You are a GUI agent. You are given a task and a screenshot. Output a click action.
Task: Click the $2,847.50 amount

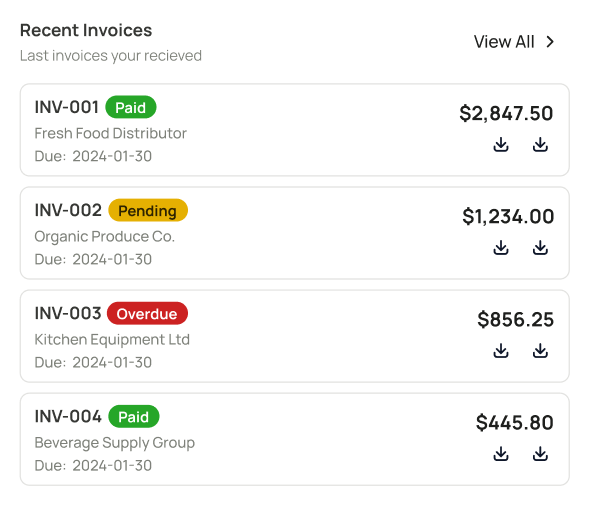(506, 113)
